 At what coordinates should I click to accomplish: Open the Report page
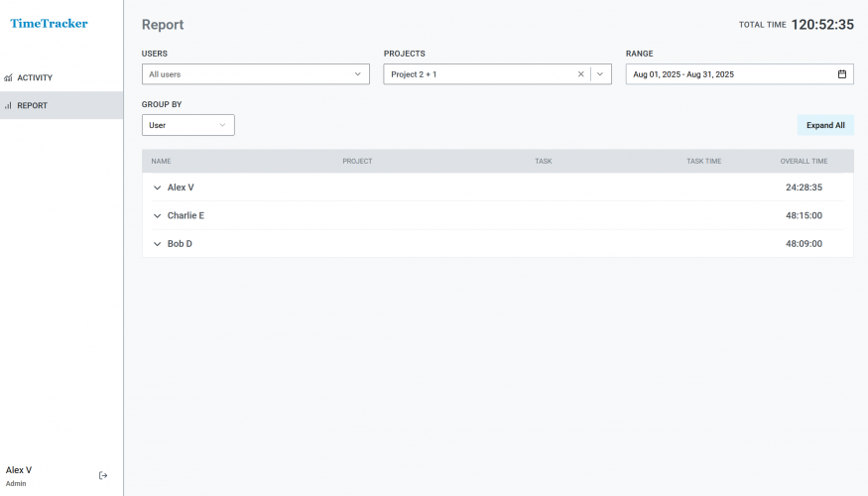62,105
